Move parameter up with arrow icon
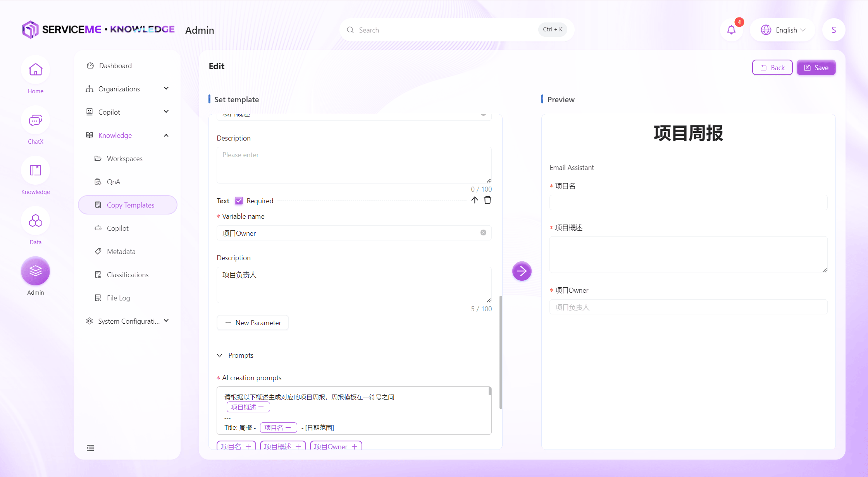868x477 pixels. pos(475,200)
